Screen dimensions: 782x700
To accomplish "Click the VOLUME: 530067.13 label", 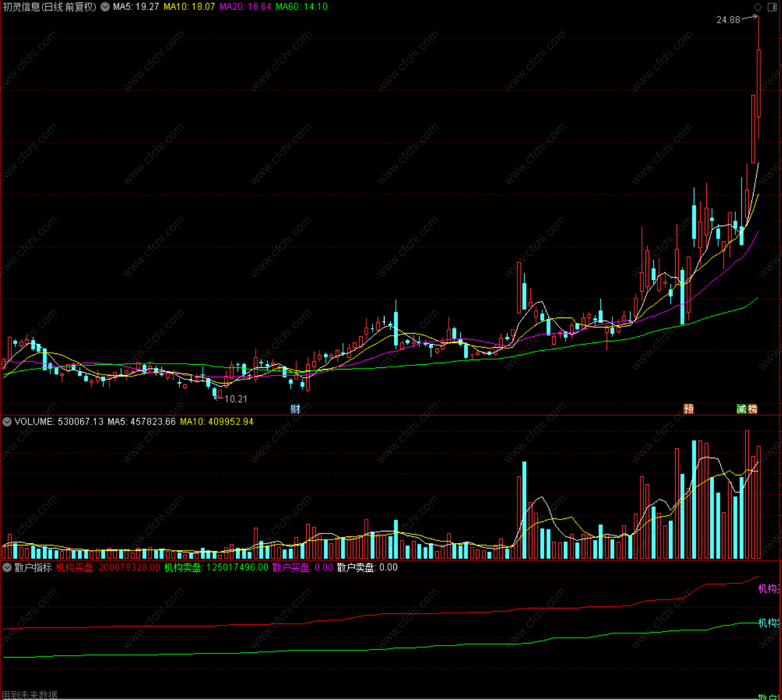I will (x=59, y=422).
